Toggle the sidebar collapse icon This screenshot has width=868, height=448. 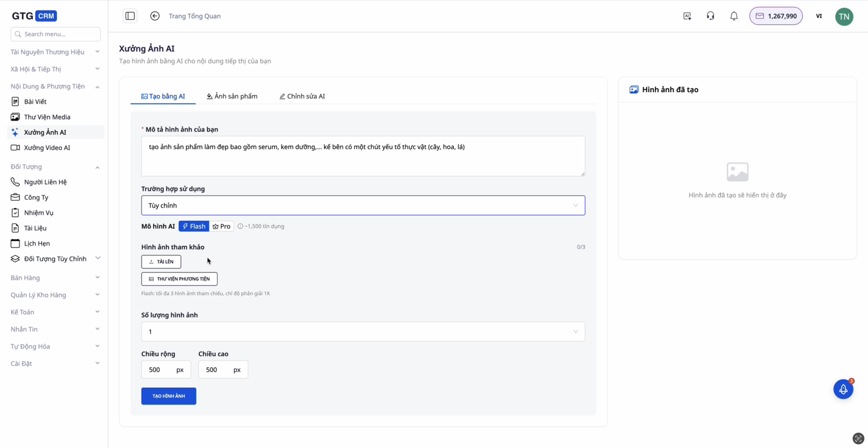tap(130, 16)
